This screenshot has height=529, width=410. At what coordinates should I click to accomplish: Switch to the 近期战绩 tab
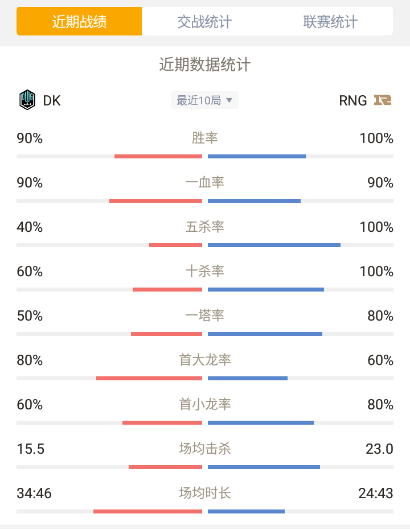click(79, 22)
